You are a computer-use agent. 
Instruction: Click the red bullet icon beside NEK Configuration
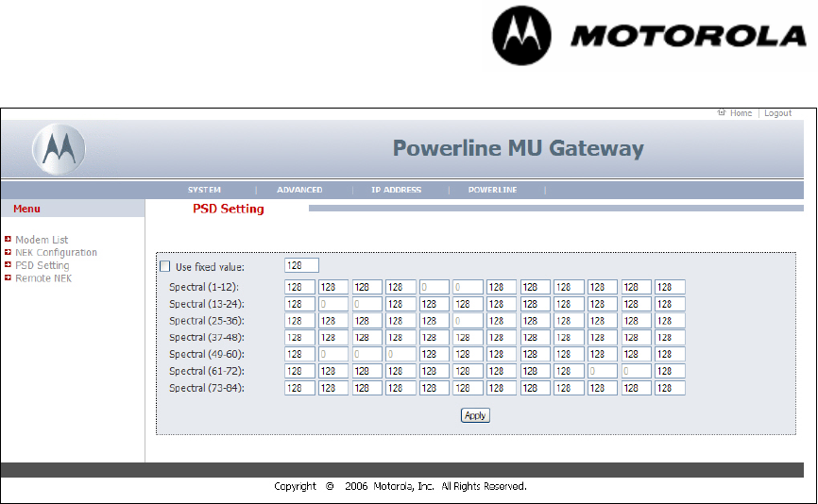8,252
